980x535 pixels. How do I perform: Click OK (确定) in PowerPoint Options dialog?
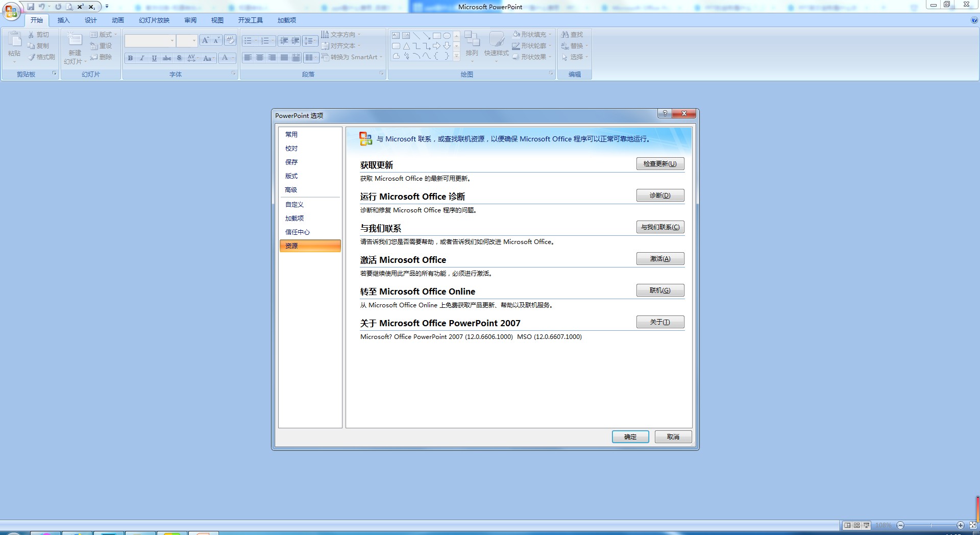click(x=630, y=437)
